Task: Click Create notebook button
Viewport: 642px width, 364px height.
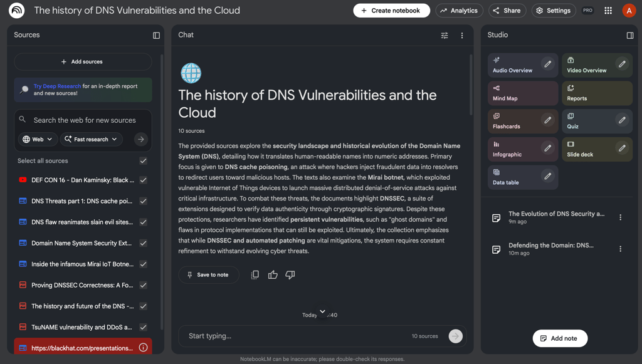Action: coord(391,11)
